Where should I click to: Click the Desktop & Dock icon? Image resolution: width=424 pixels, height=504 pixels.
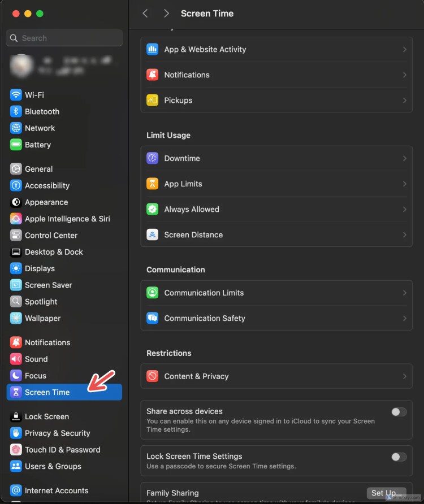[x=16, y=252]
